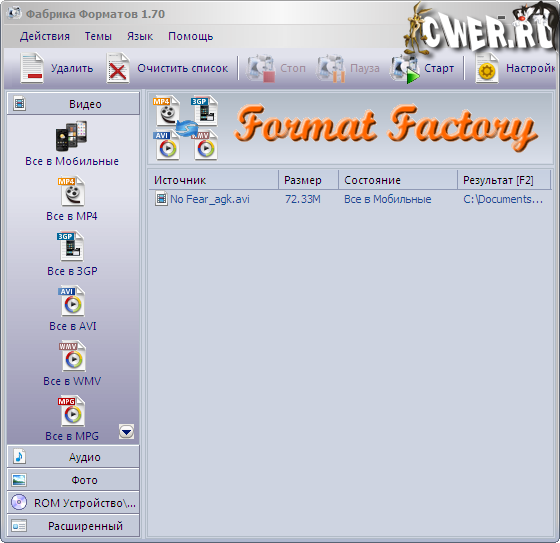
Task: Sort by the Состояние column header
Action: [398, 180]
